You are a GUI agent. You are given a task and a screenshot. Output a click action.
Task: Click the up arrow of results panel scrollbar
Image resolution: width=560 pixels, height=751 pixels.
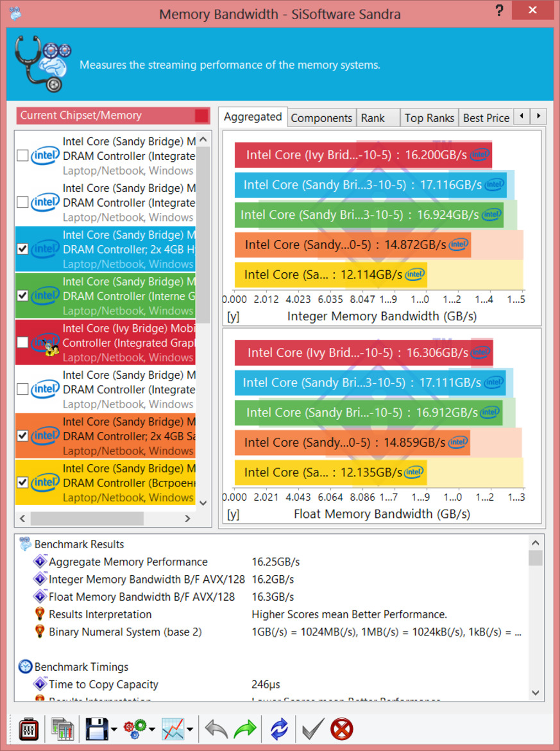(x=536, y=542)
